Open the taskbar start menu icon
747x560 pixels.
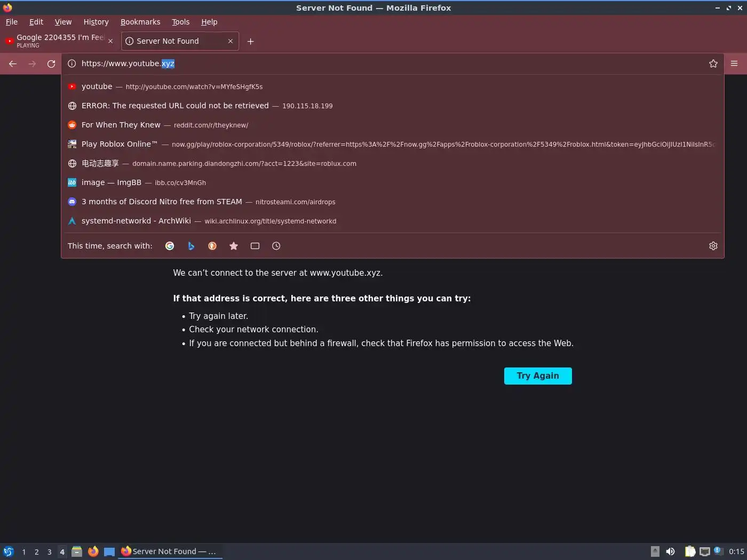(x=9, y=551)
